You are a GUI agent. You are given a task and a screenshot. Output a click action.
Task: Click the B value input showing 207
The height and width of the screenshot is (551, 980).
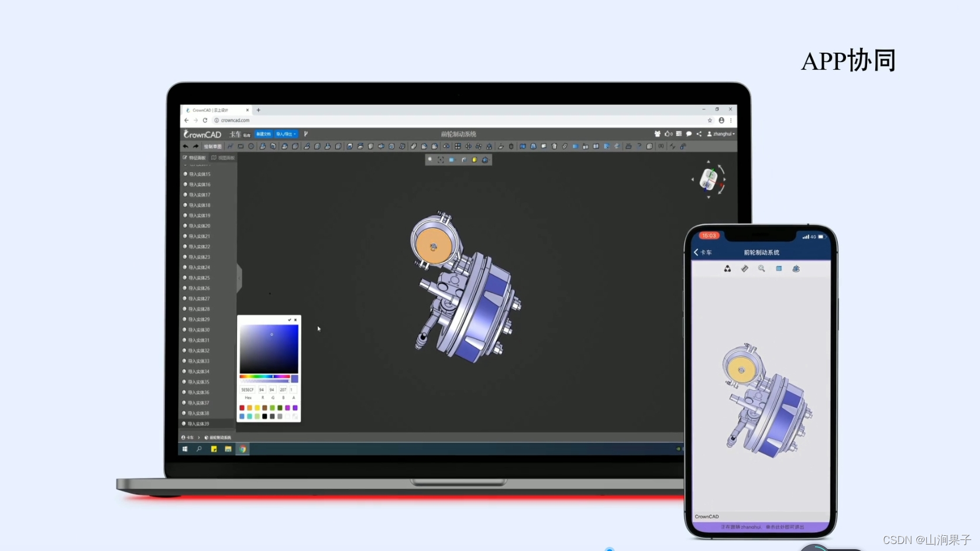click(283, 389)
